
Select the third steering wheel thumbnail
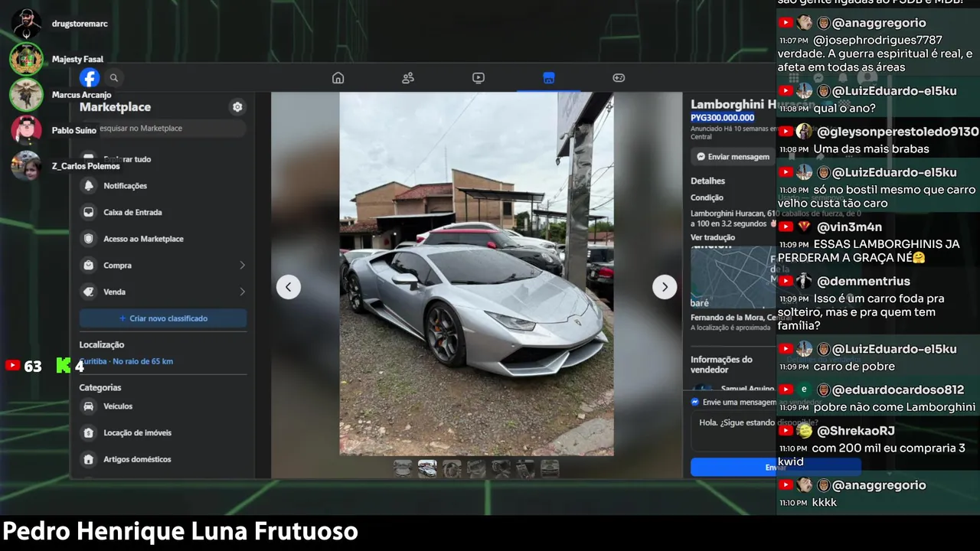(x=452, y=468)
